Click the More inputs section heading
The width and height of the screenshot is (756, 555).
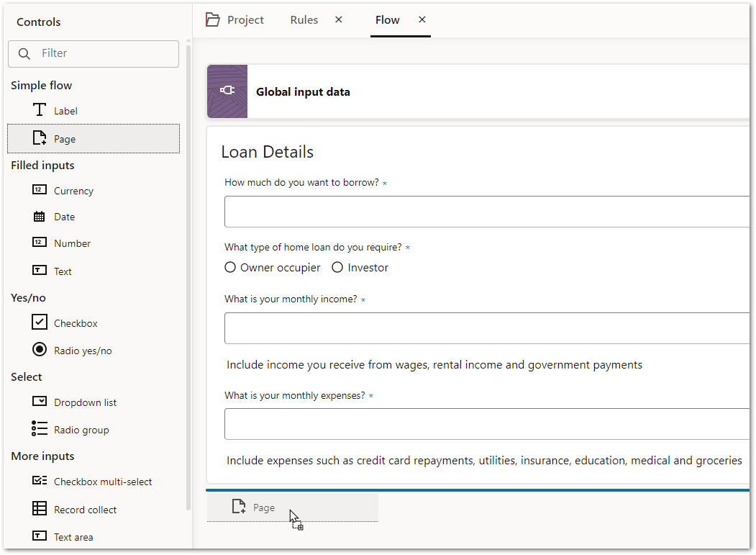click(x=42, y=456)
